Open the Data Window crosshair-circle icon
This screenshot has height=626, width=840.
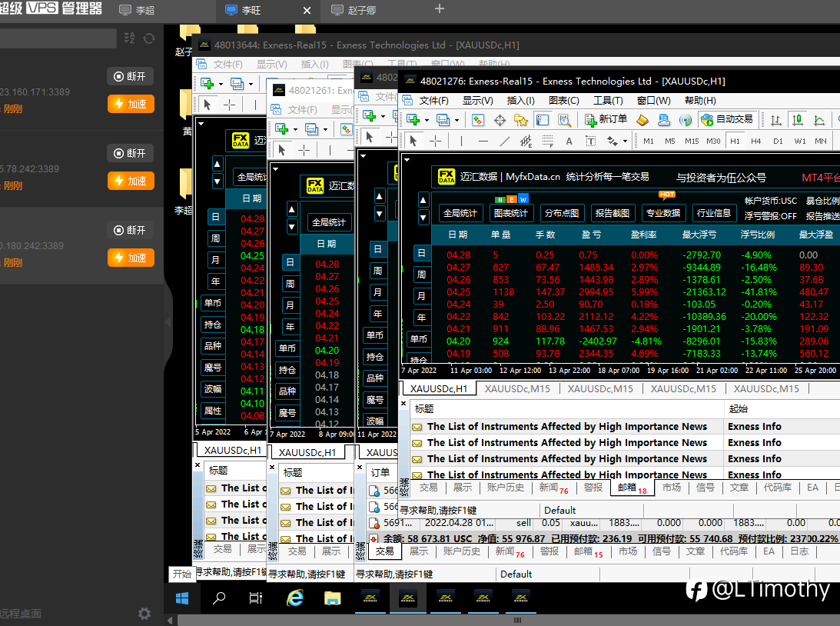500,120
